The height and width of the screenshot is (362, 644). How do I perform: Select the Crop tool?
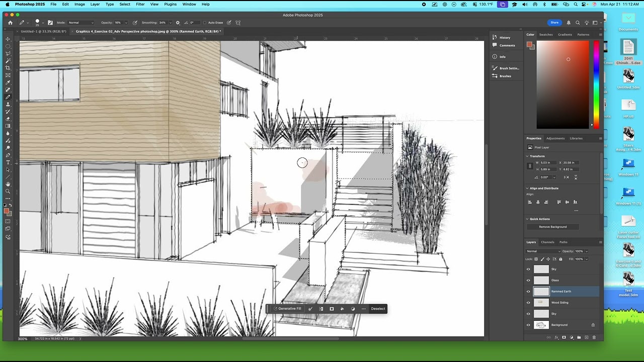(x=8, y=68)
